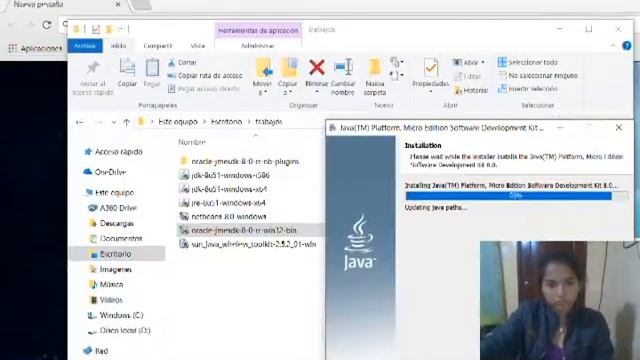Go up one folder level arrow
This screenshot has height=360, width=640.
(127, 122)
